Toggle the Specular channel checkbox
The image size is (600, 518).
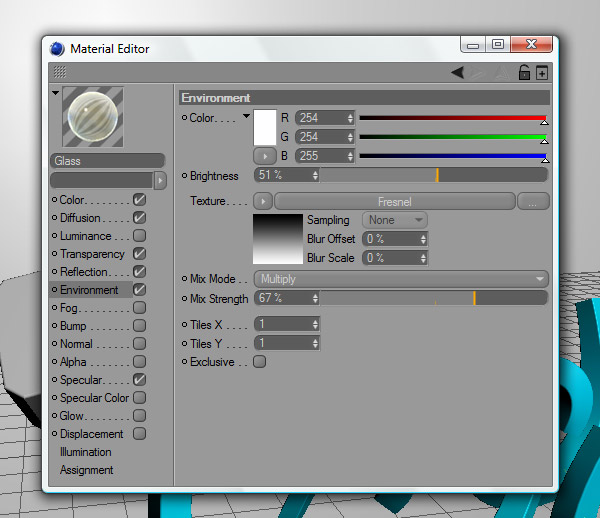point(140,380)
